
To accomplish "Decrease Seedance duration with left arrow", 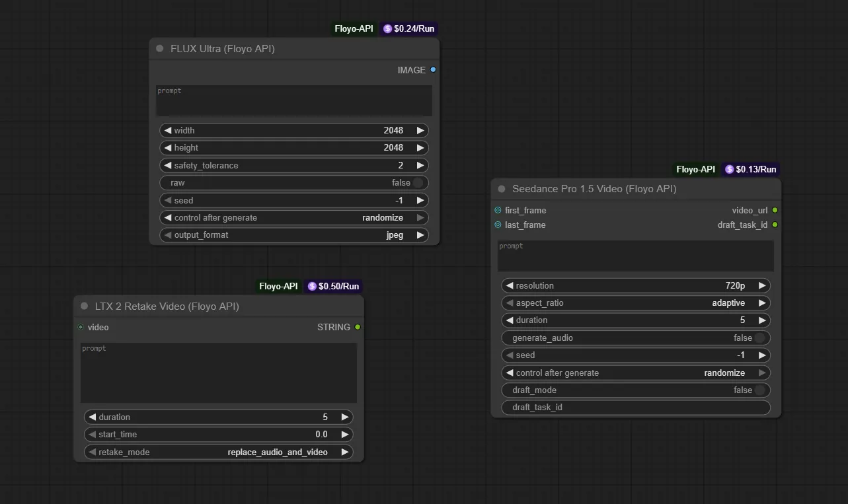I will coord(510,320).
